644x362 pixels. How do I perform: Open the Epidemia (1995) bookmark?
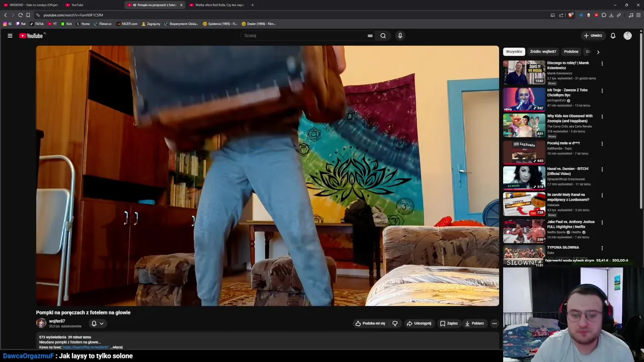click(x=220, y=24)
